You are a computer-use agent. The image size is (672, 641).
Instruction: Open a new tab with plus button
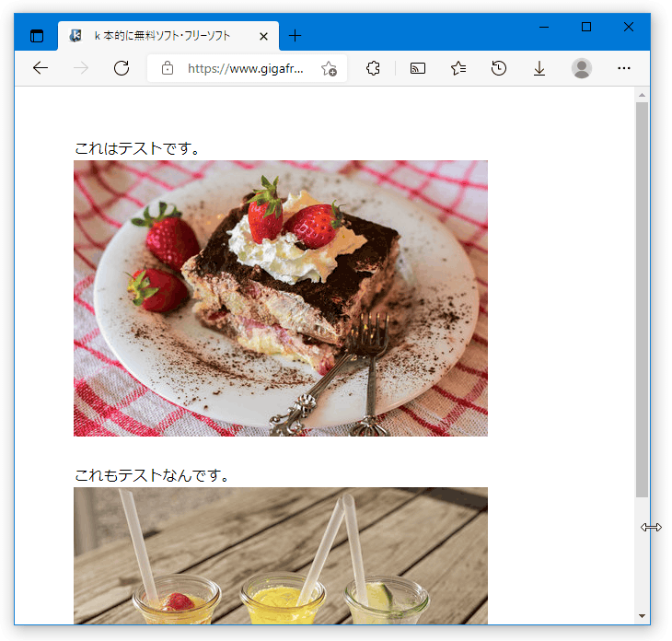295,36
